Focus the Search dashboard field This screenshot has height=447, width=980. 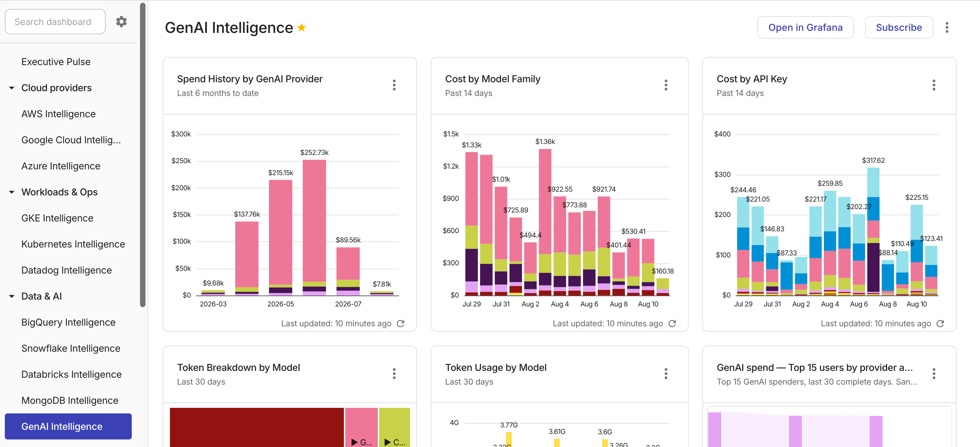[55, 22]
